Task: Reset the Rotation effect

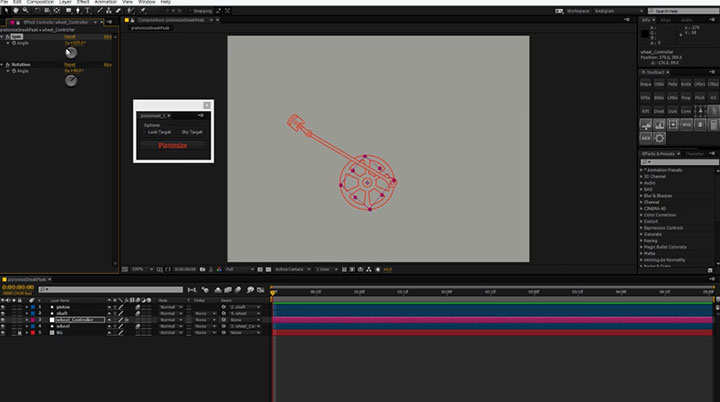Action: [70, 65]
